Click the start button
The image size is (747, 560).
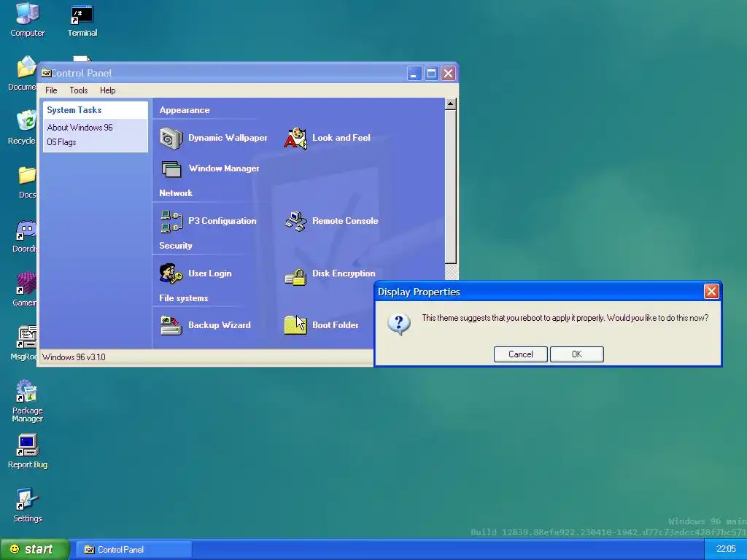[35, 549]
